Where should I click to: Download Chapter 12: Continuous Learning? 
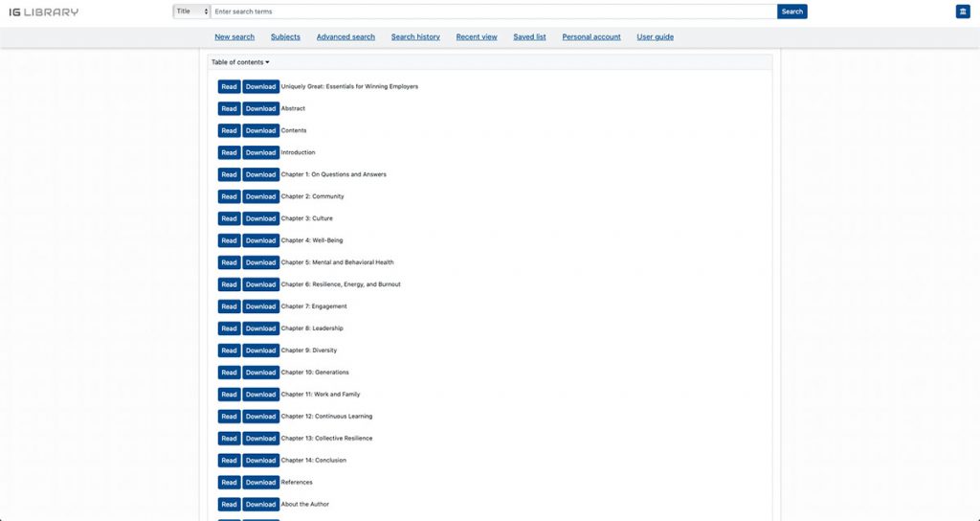click(260, 417)
